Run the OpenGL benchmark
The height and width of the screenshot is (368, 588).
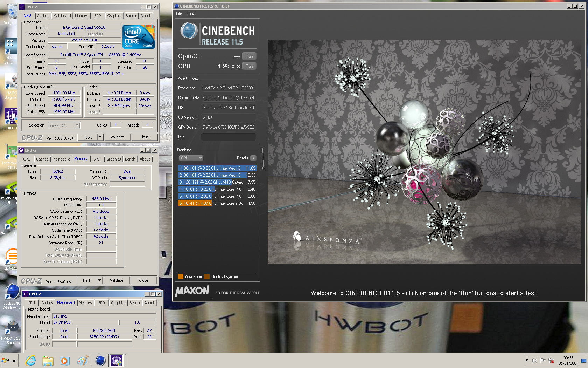coord(249,56)
